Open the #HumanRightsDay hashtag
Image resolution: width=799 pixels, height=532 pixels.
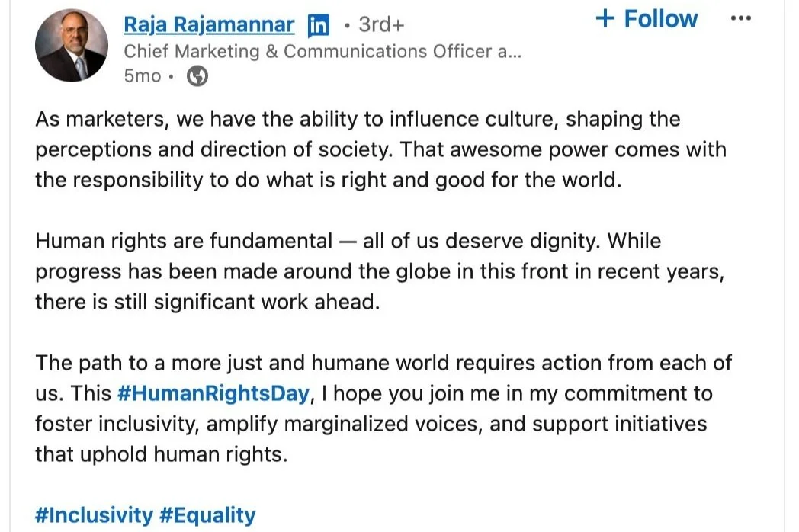pyautogui.click(x=214, y=393)
